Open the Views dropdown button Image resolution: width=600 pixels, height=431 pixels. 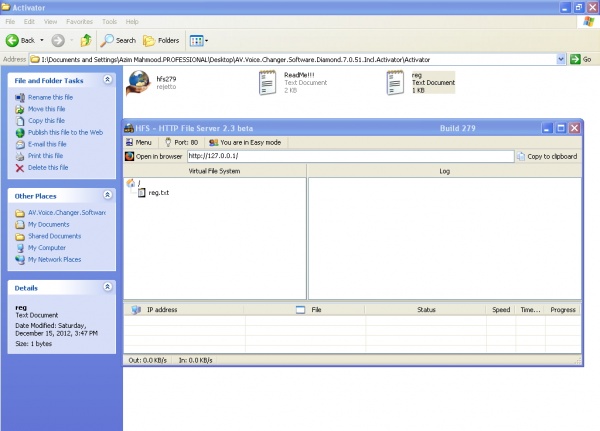click(x=199, y=41)
